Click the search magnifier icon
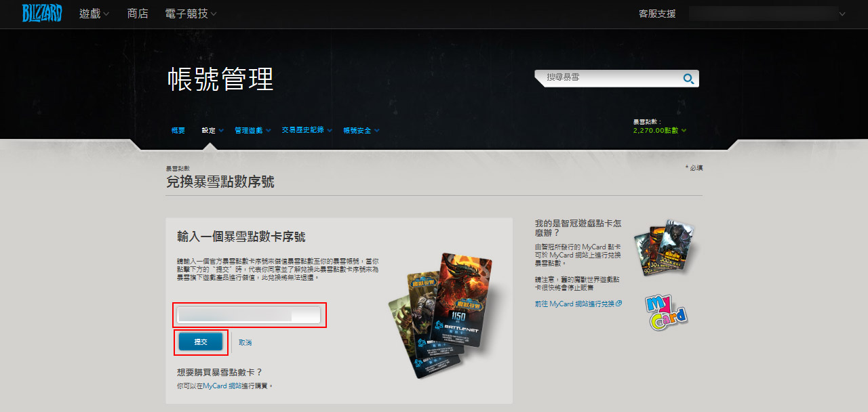The height and width of the screenshot is (412, 868). tap(688, 79)
